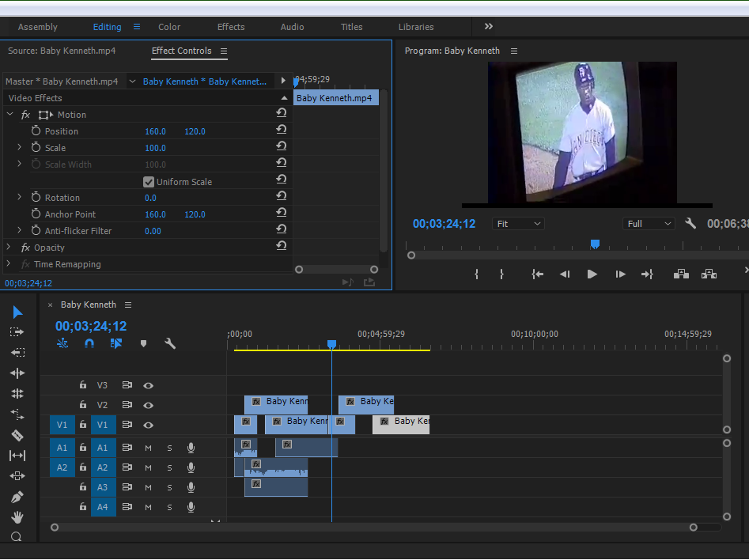Select the Hand tool
The image size is (749, 560).
point(17,517)
